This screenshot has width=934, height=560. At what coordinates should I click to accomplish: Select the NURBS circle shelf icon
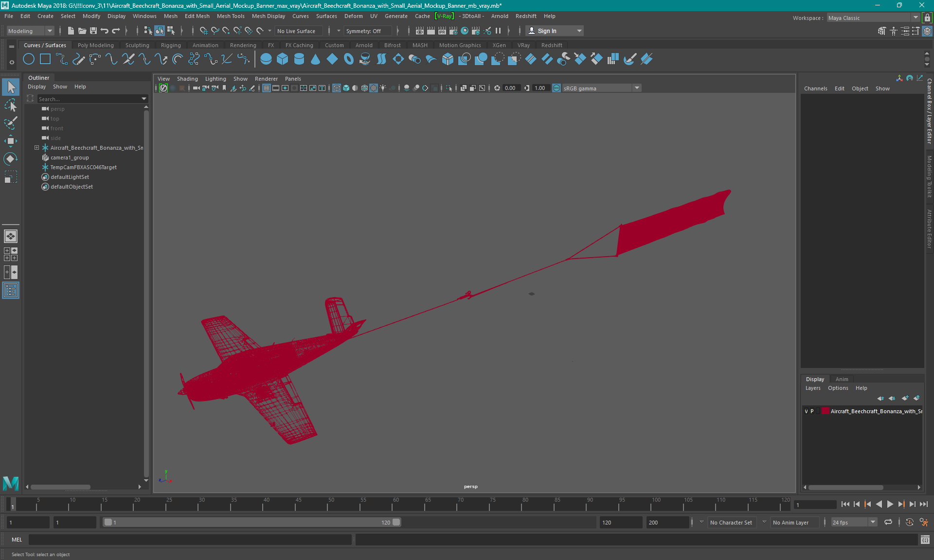29,59
